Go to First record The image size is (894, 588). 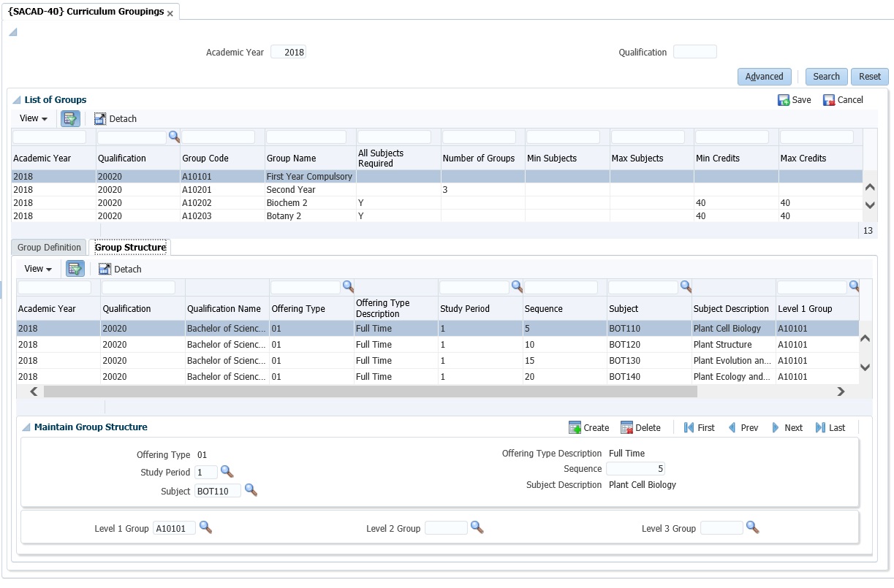(689, 428)
